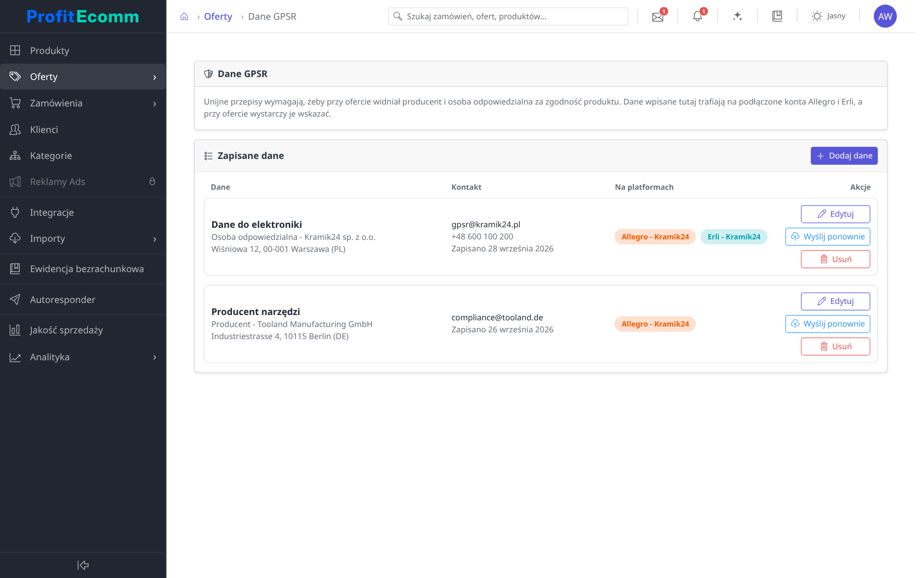Delete the Dane do elektroniki entry
The width and height of the screenshot is (924, 578).
tap(835, 259)
